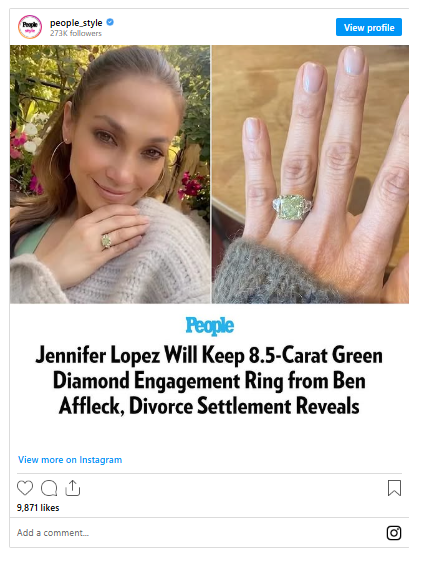Open the hand with ring photo
The height and width of the screenshot is (561, 425).
(310, 174)
